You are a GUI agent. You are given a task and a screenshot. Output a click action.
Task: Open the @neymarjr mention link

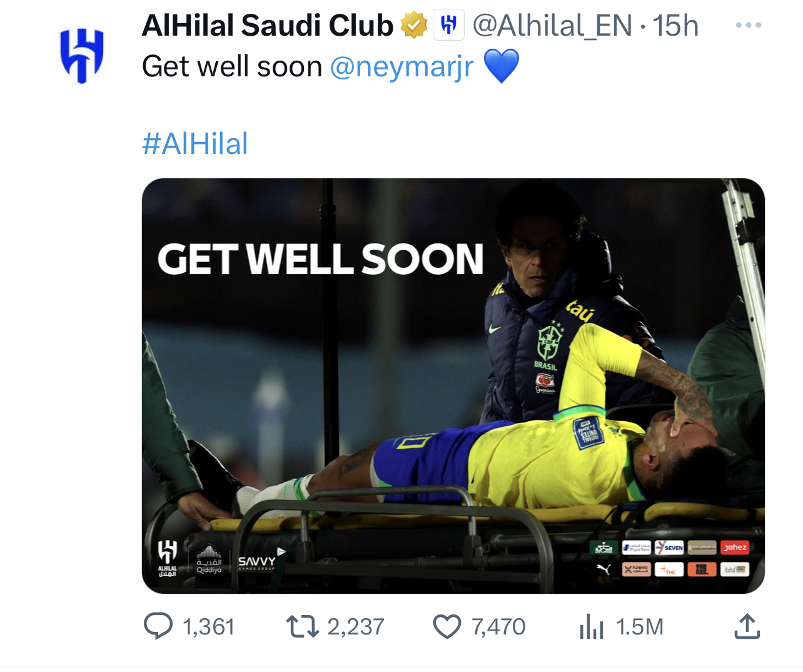[401, 67]
